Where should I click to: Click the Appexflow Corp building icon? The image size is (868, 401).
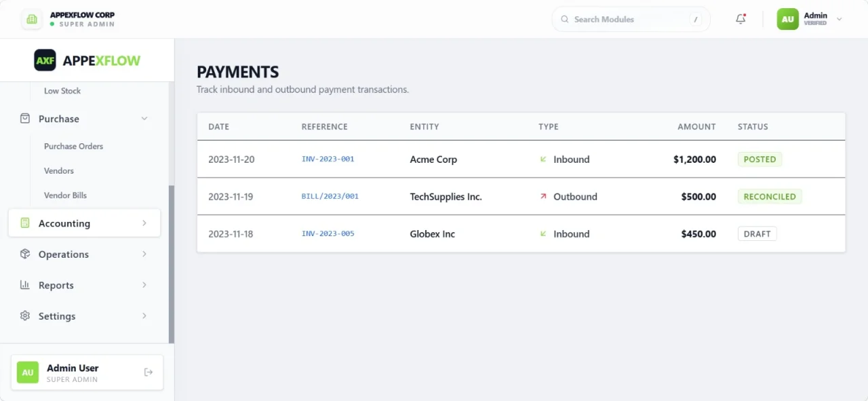(31, 19)
